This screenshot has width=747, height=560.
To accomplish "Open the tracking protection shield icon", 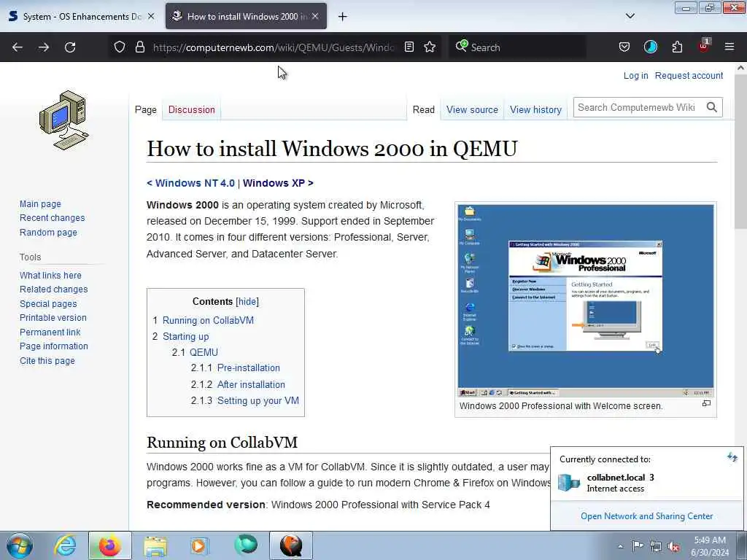I will click(120, 47).
